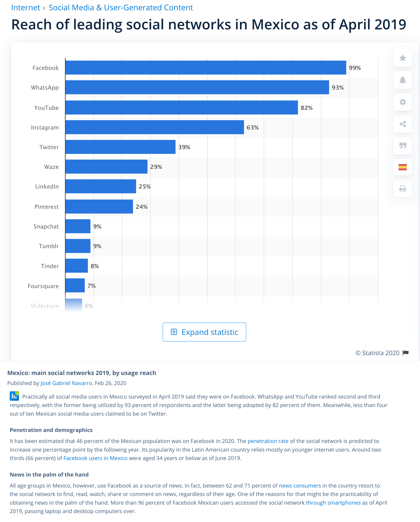Open Social Media & User-Generated Content breadcrumb
The image size is (420, 522).
[121, 8]
